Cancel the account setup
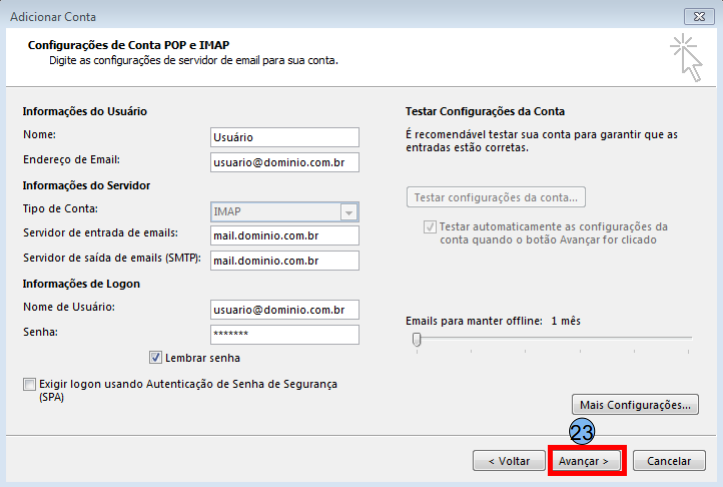The height and width of the screenshot is (487, 723). (x=669, y=461)
